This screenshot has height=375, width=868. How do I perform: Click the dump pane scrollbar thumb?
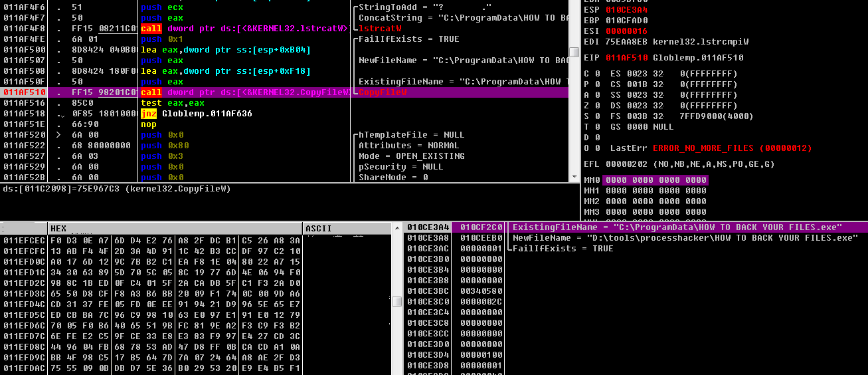pos(397,301)
